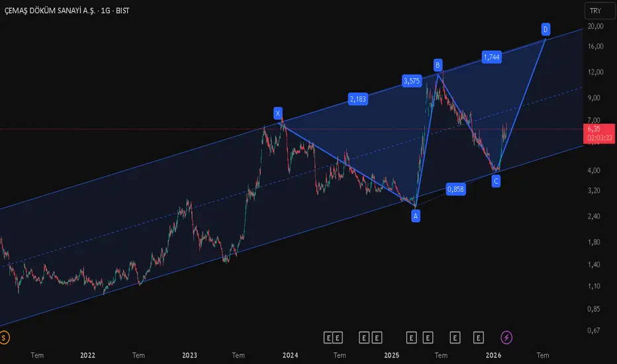Viewport: 617px width, 364px height.
Task: Click the 2,40 price scale value
Action: 594,216
